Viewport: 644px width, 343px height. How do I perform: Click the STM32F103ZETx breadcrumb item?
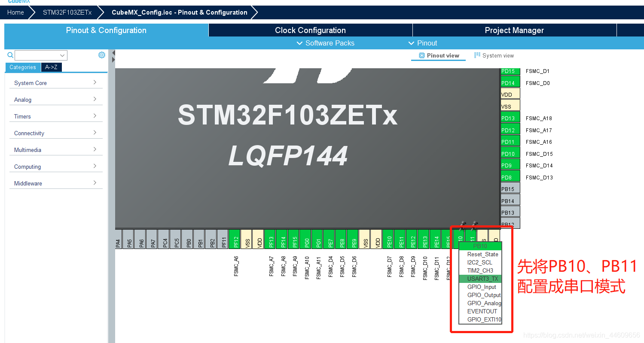tap(67, 12)
